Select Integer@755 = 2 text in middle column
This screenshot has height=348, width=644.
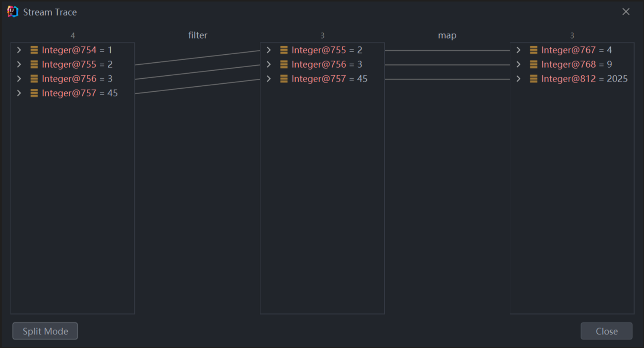coord(327,50)
